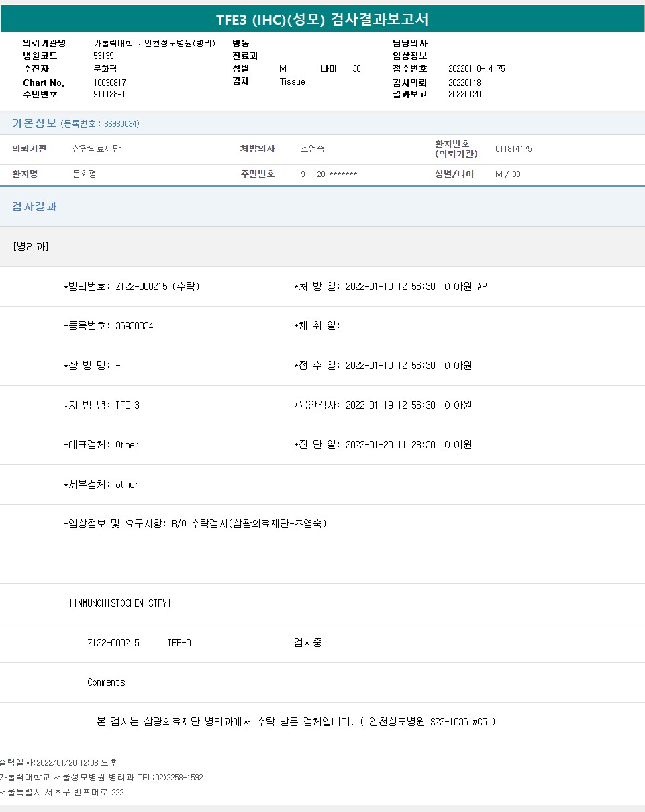Click the 출력일자 print date line
The height and width of the screenshot is (812, 645).
pyautogui.click(x=58, y=763)
